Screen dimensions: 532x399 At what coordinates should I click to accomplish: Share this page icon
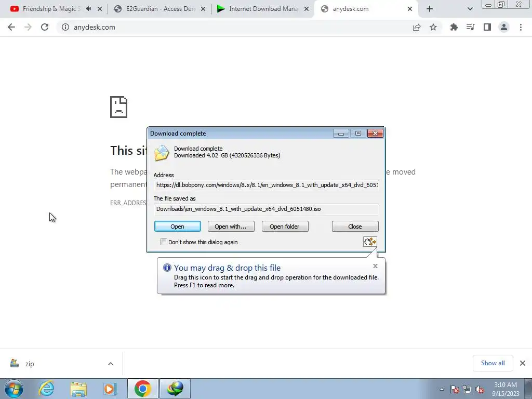417,27
